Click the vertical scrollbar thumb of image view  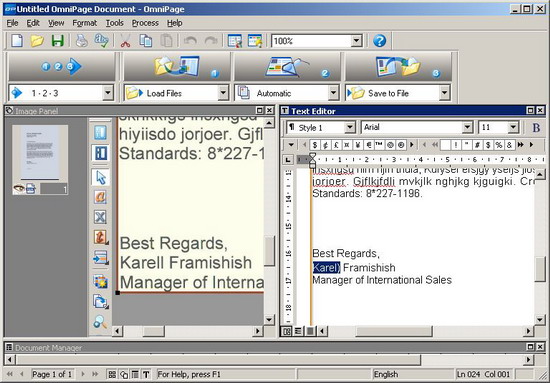(269, 251)
